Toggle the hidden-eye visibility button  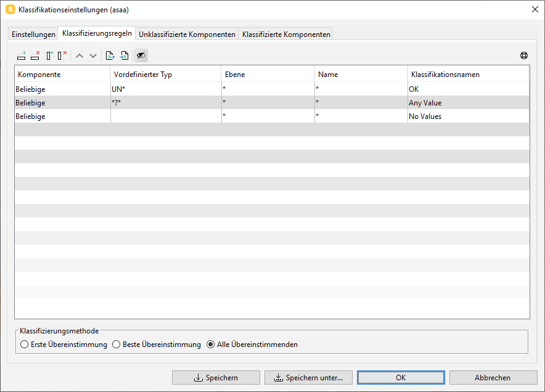coord(141,55)
